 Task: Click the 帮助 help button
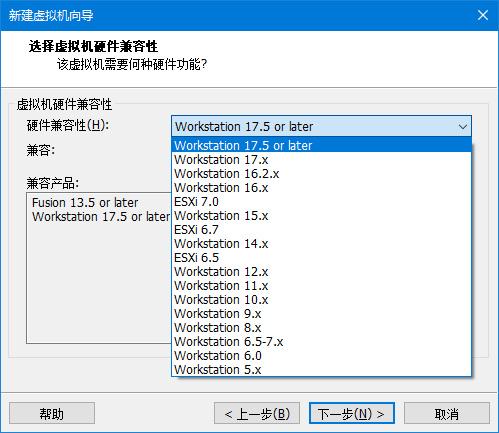pos(52,413)
